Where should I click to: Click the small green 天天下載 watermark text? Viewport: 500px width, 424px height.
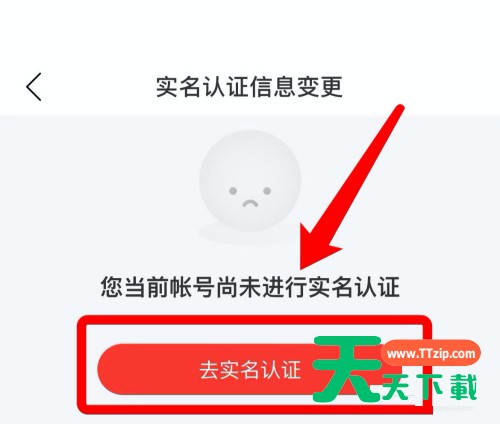pyautogui.click(x=430, y=387)
